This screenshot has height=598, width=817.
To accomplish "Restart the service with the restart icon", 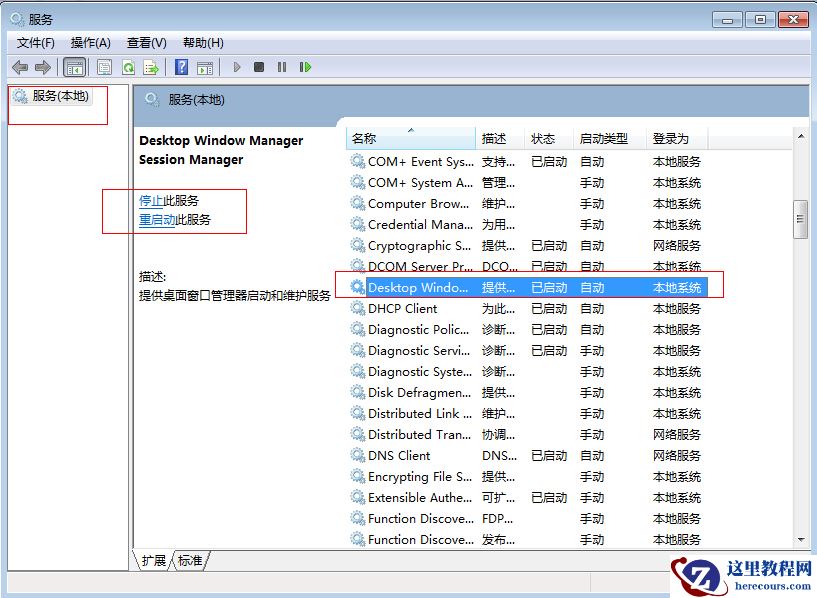I will point(306,67).
